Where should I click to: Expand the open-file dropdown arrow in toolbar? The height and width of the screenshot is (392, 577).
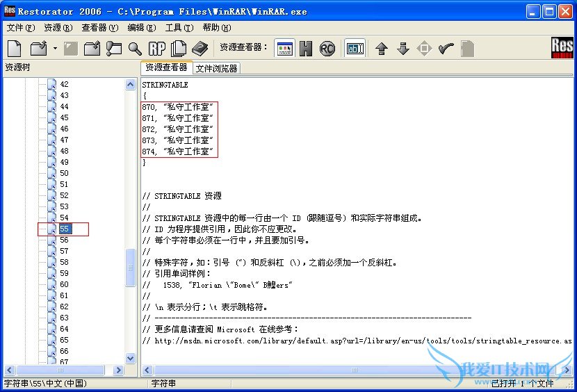click(55, 48)
